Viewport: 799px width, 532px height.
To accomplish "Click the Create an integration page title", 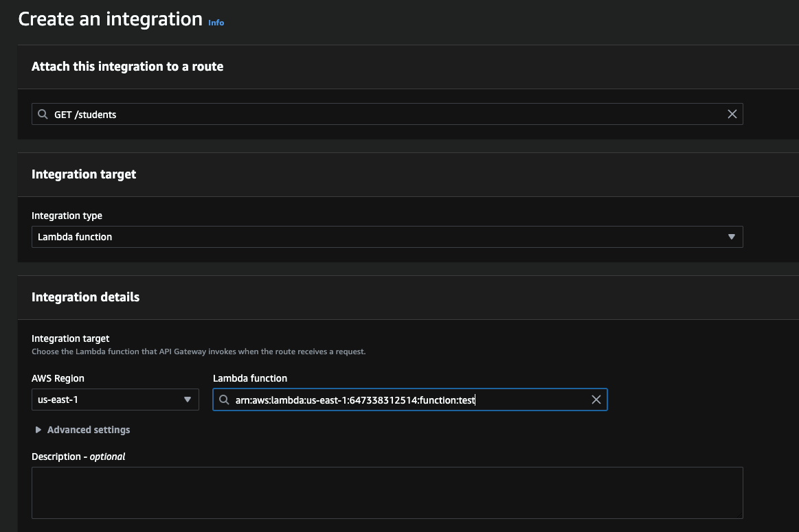I will (110, 19).
